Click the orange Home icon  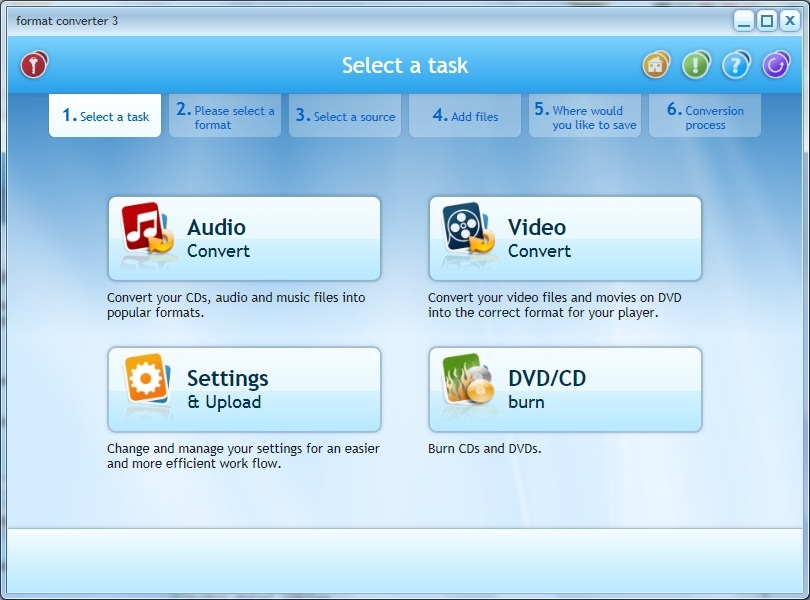[x=655, y=64]
